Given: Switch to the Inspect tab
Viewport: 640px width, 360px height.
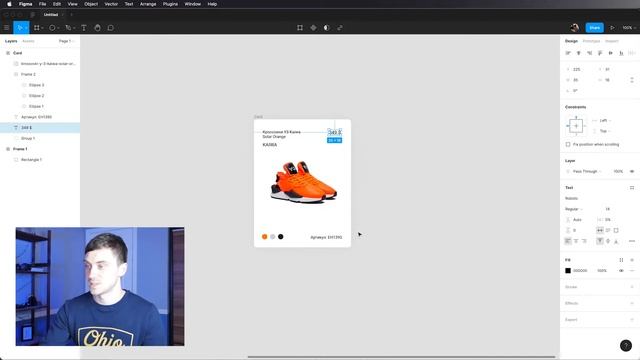Looking at the screenshot, I should [611, 41].
